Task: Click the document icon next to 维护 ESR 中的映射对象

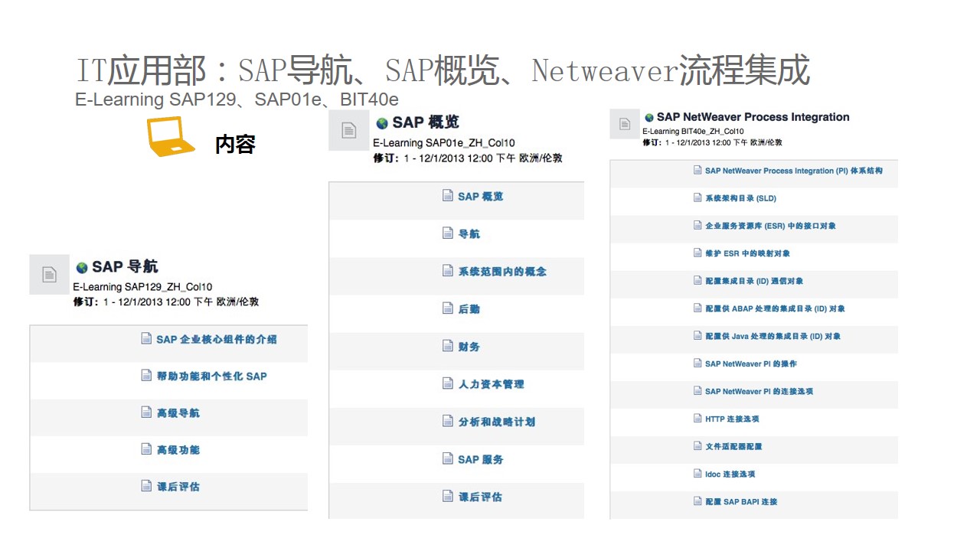Action: (x=697, y=253)
